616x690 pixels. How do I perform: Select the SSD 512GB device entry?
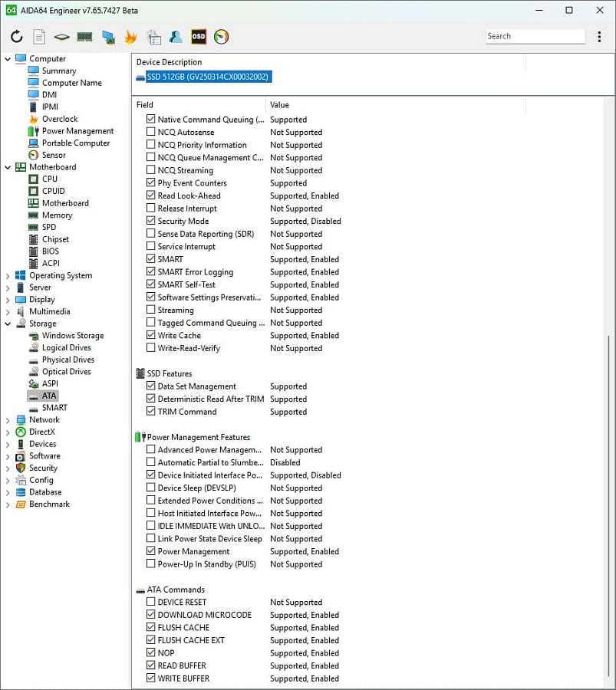pos(207,77)
